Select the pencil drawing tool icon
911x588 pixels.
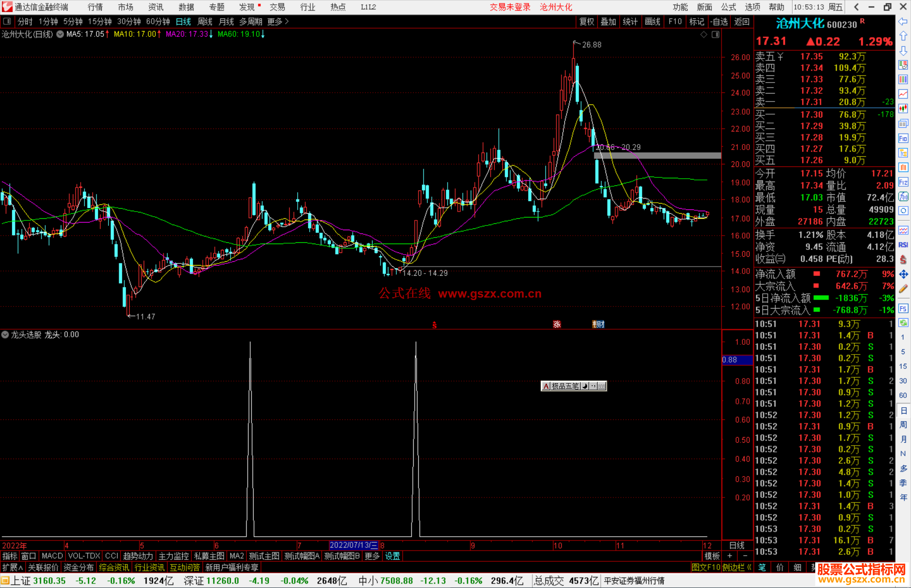(x=903, y=289)
